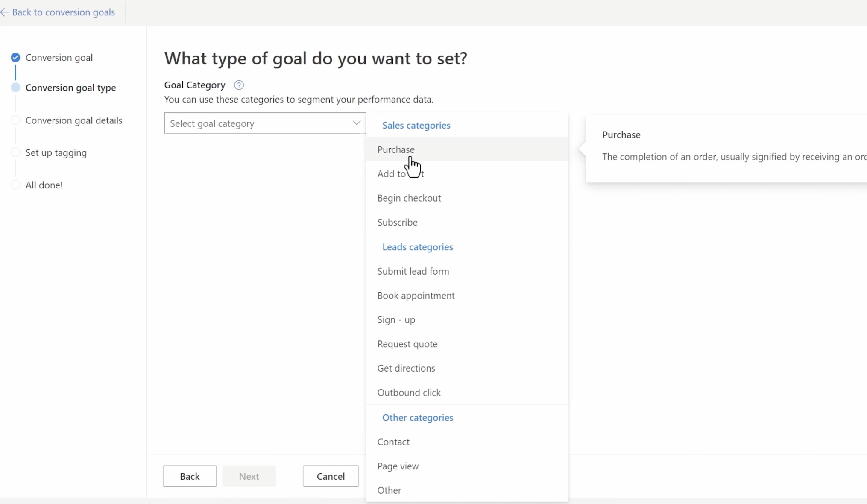867x504 pixels.
Task: Click the Leads categories header
Action: [x=417, y=247]
